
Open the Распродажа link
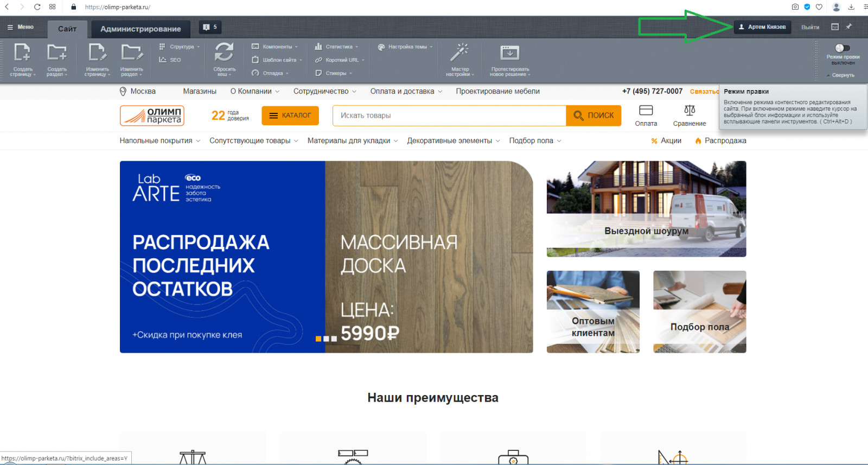(720, 141)
